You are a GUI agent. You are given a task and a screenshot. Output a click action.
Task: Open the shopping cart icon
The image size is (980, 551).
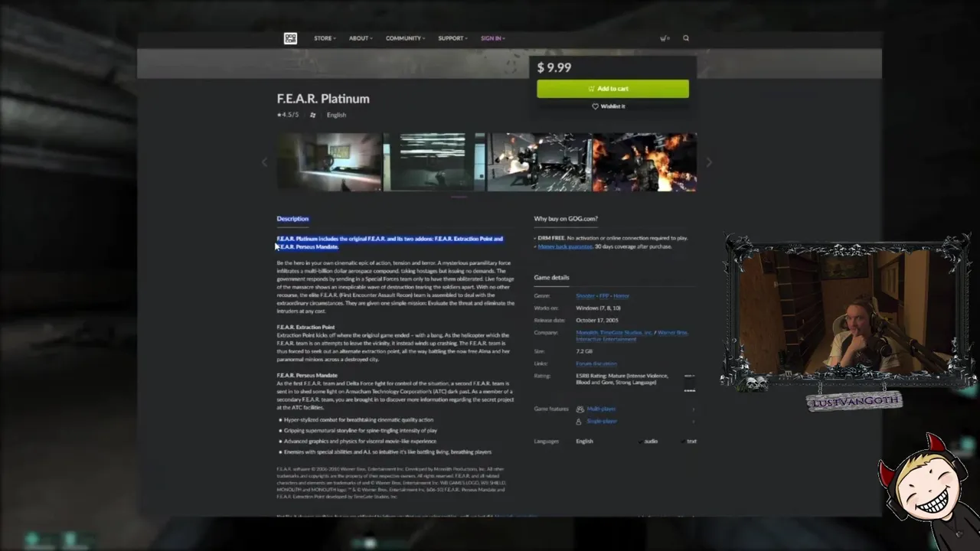(665, 38)
